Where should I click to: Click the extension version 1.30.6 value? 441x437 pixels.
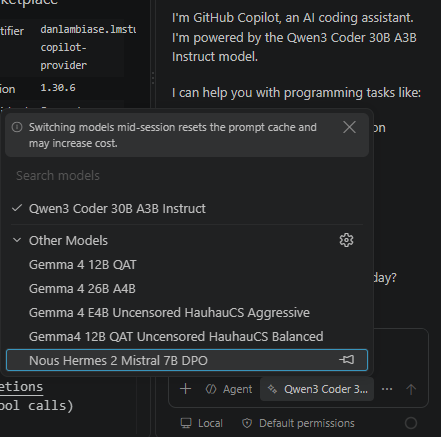coord(58,88)
